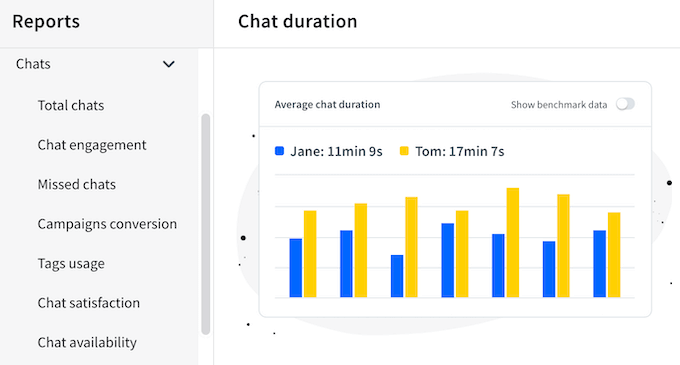Click the blue Jane legend swatch
This screenshot has width=680, height=365.
[279, 151]
